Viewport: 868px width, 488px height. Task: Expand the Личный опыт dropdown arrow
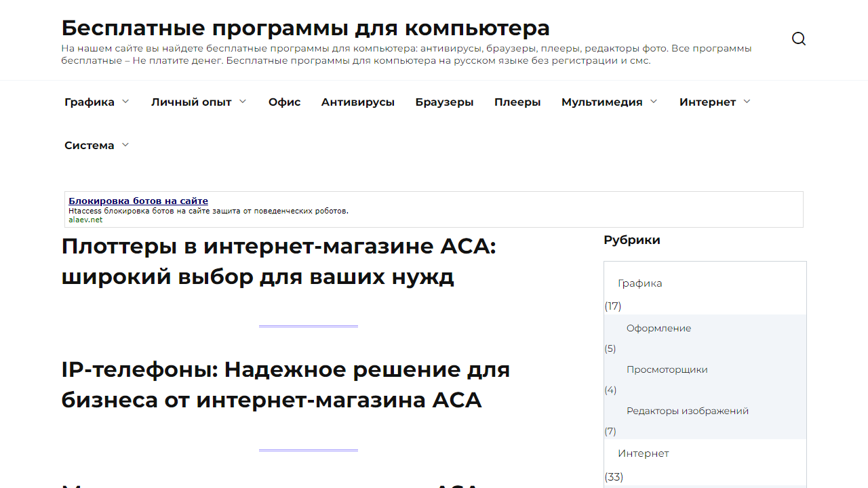pos(243,101)
